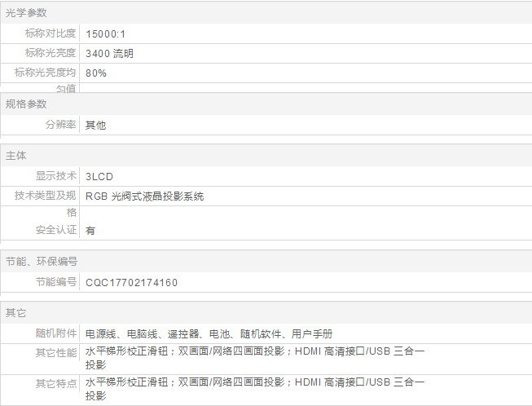Image resolution: width=532 pixels, height=406 pixels.
Task: Select the 安全认证 label
Action: coord(56,230)
